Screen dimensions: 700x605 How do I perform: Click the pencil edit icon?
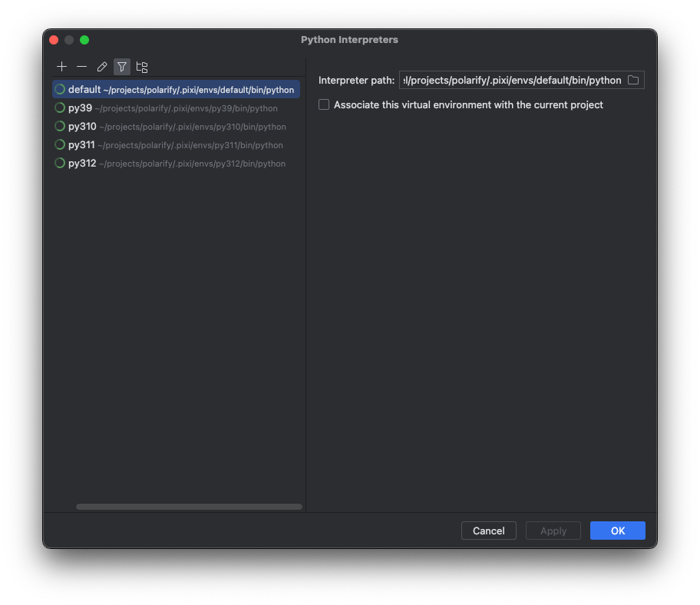102,67
